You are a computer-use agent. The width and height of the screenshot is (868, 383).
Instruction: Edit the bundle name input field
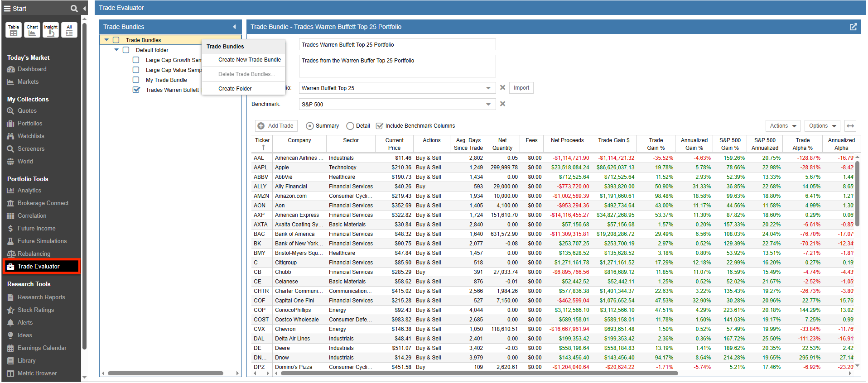point(397,44)
